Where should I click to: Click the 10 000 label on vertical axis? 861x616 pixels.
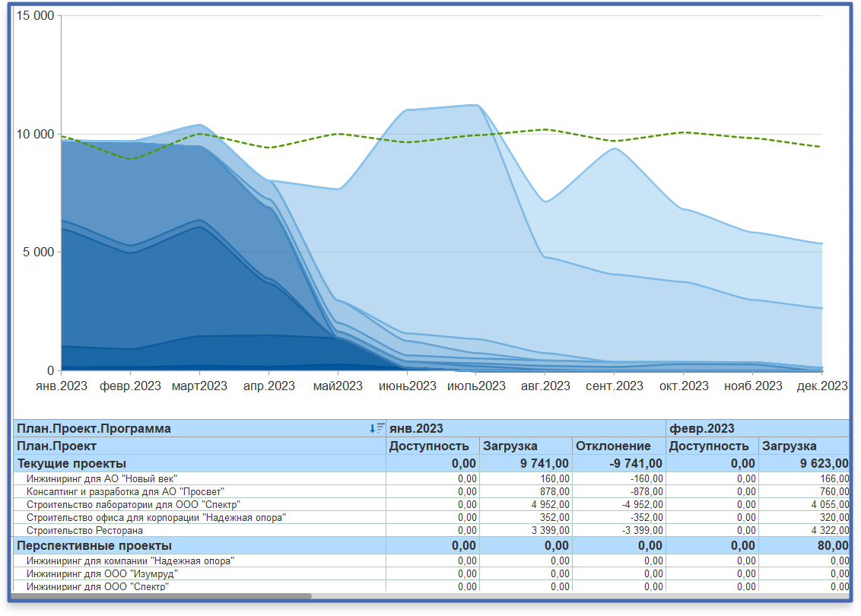point(36,135)
